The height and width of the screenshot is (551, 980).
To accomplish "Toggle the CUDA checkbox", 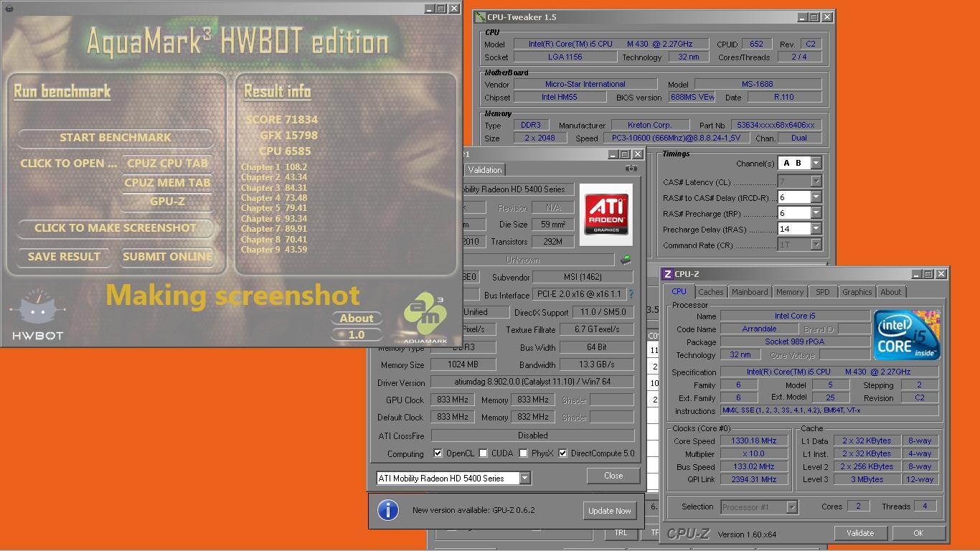I will [x=483, y=453].
